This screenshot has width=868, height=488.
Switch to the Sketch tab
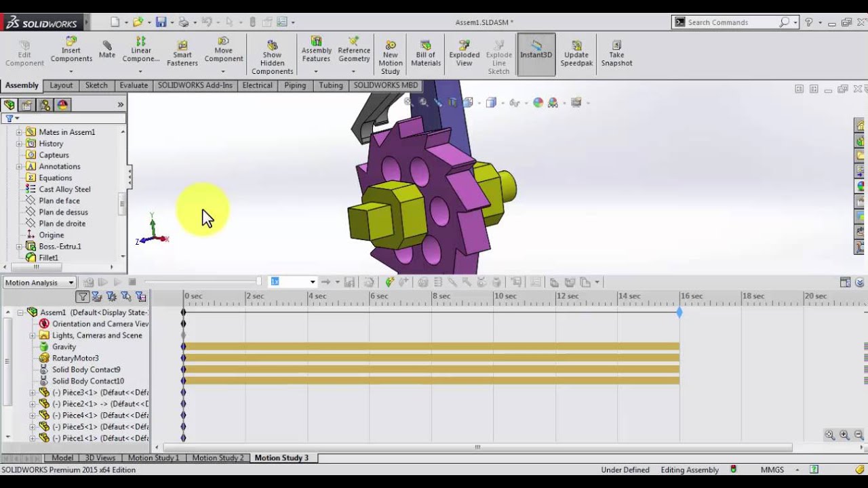[96, 85]
